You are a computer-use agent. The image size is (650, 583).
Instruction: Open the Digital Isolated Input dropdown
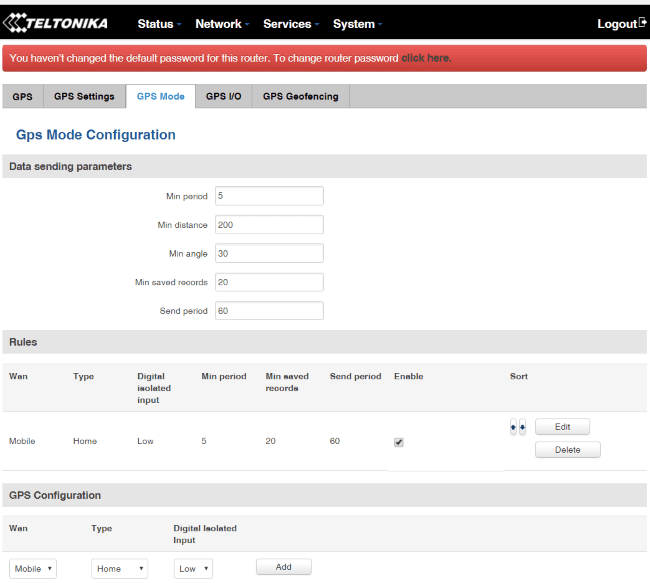tap(193, 568)
